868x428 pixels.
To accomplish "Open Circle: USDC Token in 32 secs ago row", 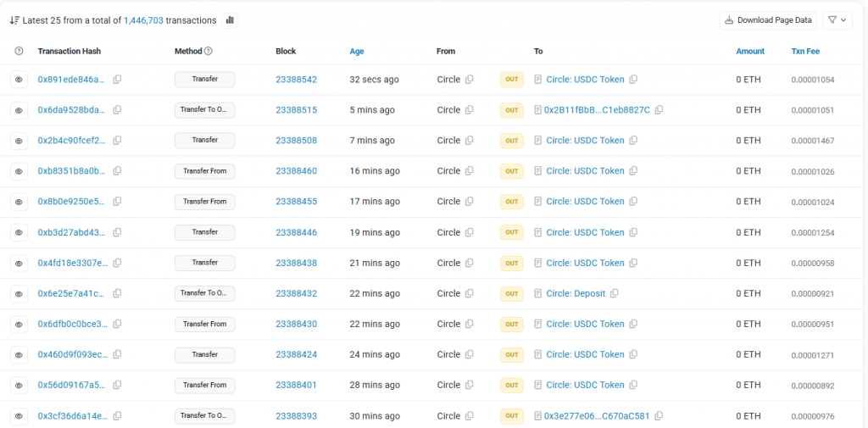I will [585, 80].
